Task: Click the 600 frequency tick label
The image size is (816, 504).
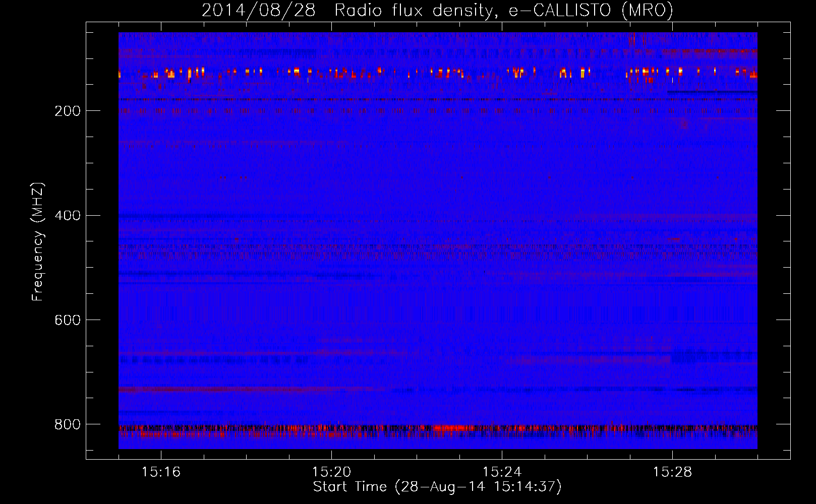Action: click(67, 320)
